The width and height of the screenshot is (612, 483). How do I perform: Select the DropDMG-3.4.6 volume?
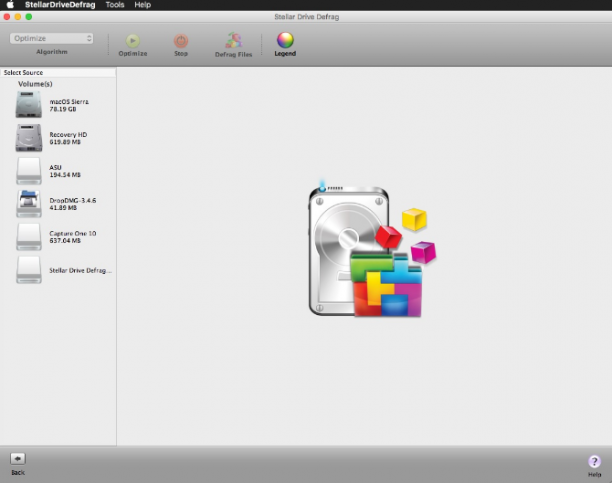click(59, 203)
